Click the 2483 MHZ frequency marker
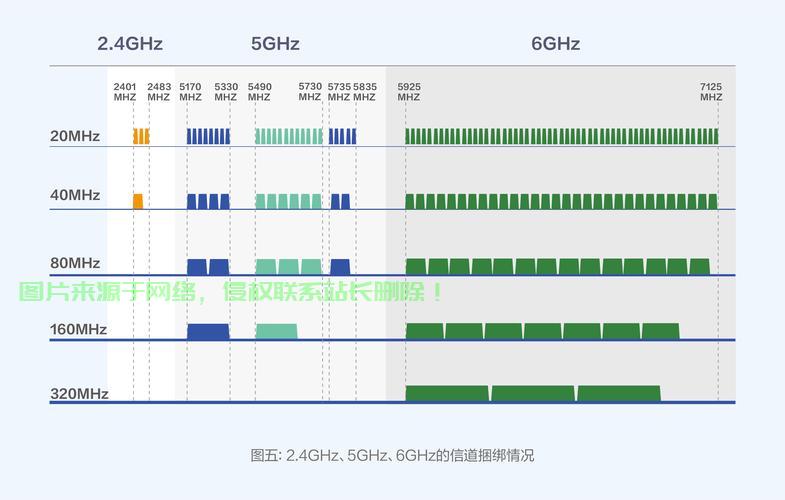 [x=158, y=92]
